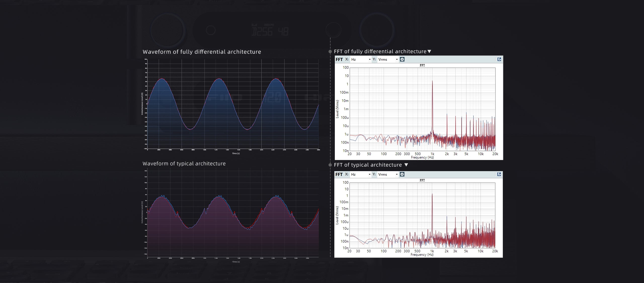The height and width of the screenshot is (283, 644).
Task: Pop out the typical architecture FFT graph
Action: [499, 174]
